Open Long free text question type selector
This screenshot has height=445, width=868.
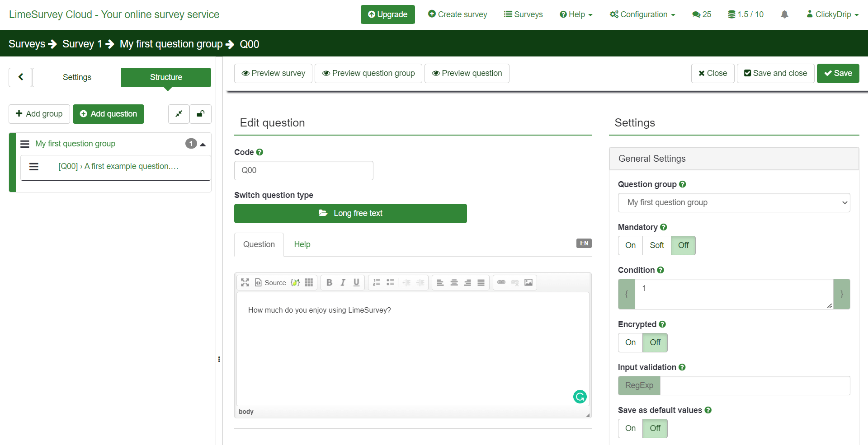(x=350, y=213)
